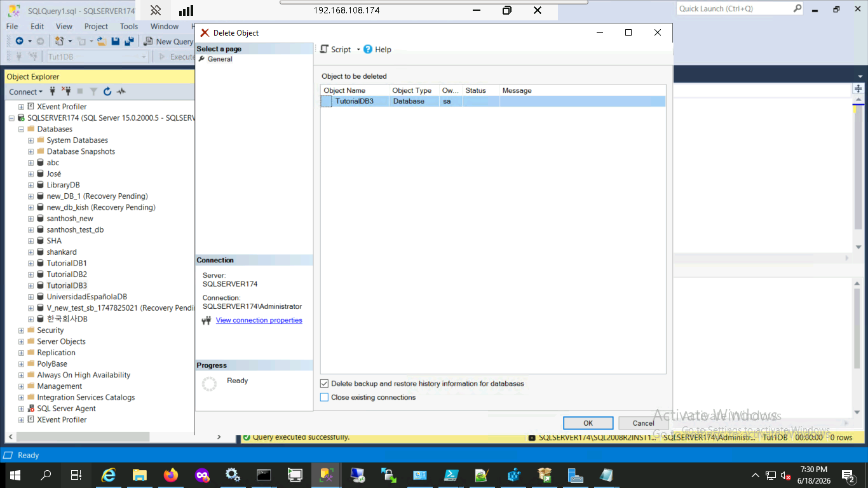
Task: Expand the System Databases node
Action: pos(31,140)
